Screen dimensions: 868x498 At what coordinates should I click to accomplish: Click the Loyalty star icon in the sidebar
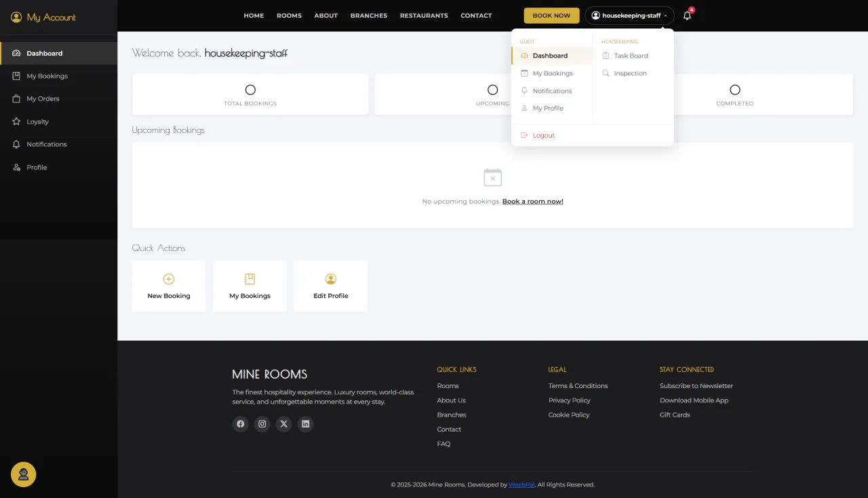16,121
